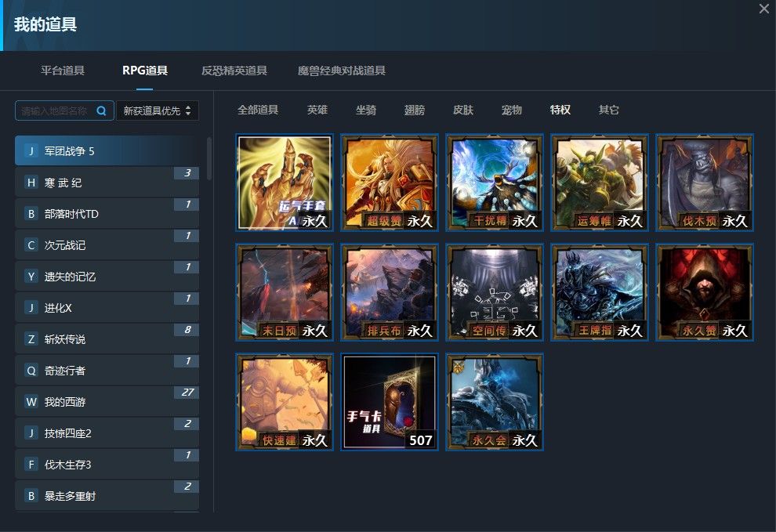
Task: Click the 超级赞 hero item icon
Action: point(389,182)
